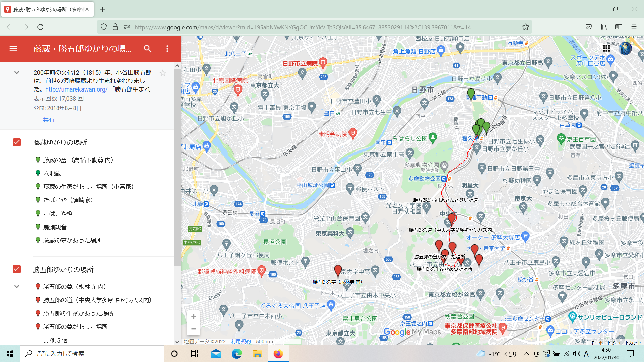
Task: Zoom out with the minus button
Action: click(x=194, y=329)
